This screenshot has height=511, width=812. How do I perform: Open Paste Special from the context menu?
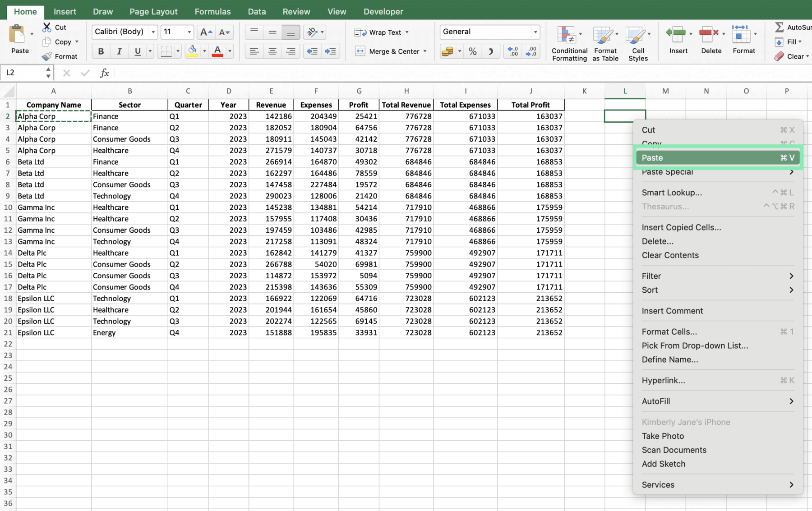pyautogui.click(x=667, y=172)
